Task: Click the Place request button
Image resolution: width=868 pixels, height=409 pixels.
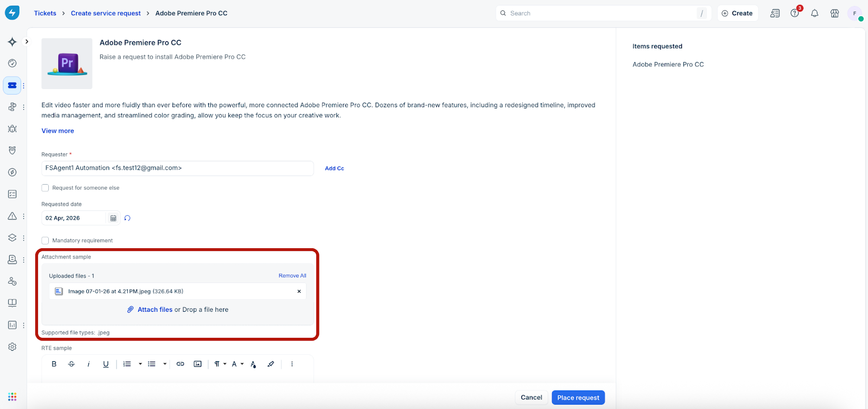Action: [x=578, y=398]
